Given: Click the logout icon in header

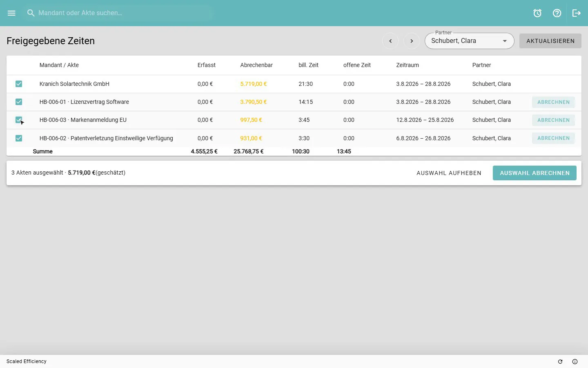Looking at the screenshot, I should tap(577, 13).
